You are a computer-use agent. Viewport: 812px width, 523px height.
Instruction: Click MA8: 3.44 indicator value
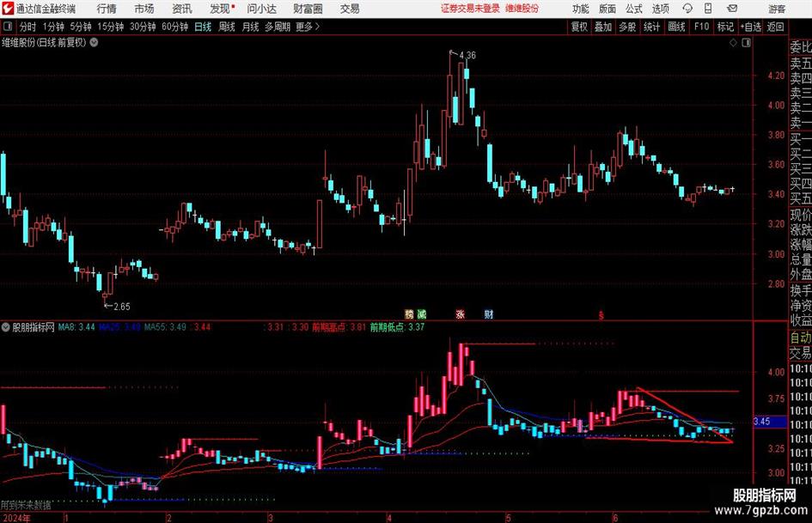click(76, 326)
